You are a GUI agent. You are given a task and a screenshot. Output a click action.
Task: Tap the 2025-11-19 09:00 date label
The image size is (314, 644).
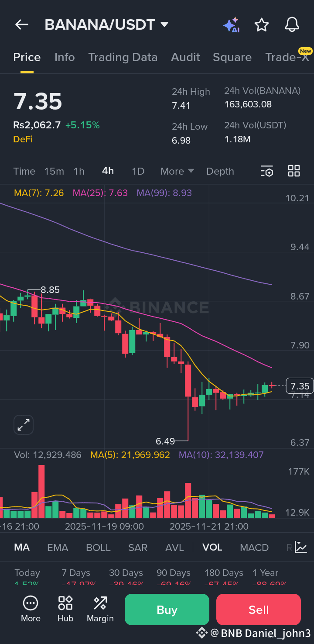click(104, 527)
